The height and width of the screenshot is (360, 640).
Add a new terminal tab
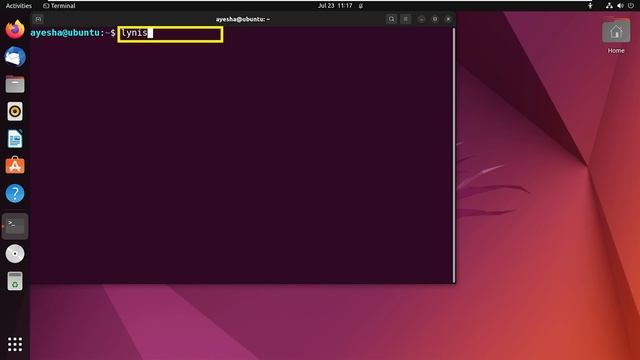point(38,19)
